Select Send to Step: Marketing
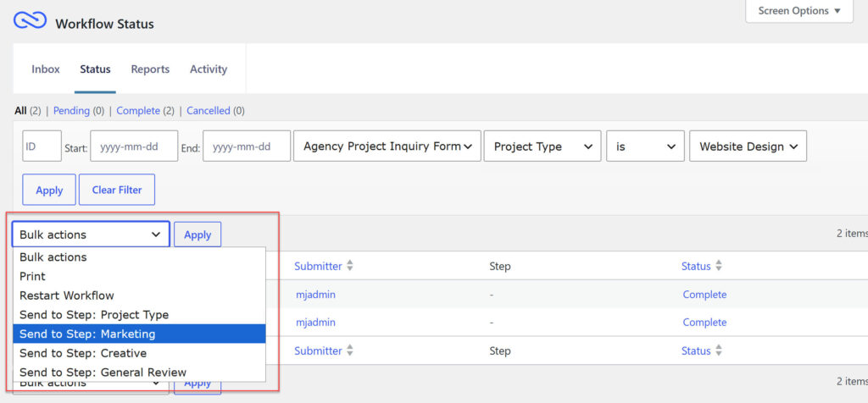This screenshot has height=403, width=868. 139,334
